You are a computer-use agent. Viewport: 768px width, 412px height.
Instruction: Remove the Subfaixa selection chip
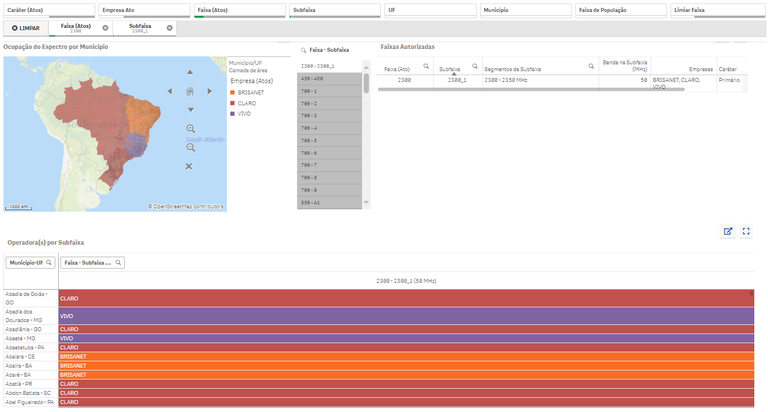pos(168,28)
